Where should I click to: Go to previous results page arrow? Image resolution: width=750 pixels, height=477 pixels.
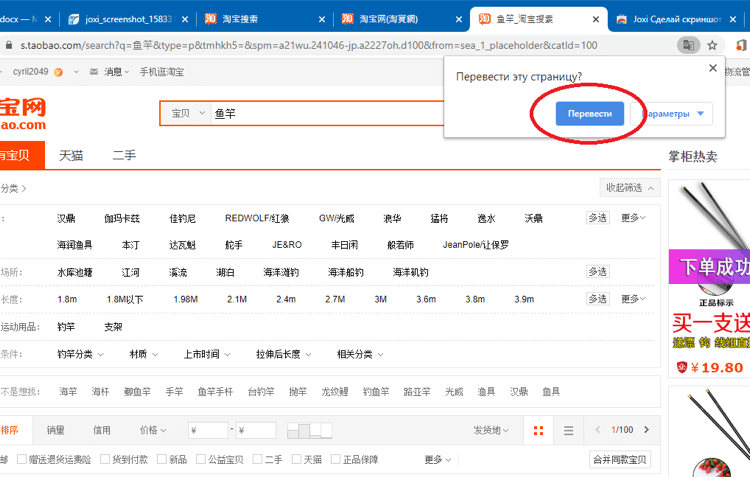tap(597, 430)
